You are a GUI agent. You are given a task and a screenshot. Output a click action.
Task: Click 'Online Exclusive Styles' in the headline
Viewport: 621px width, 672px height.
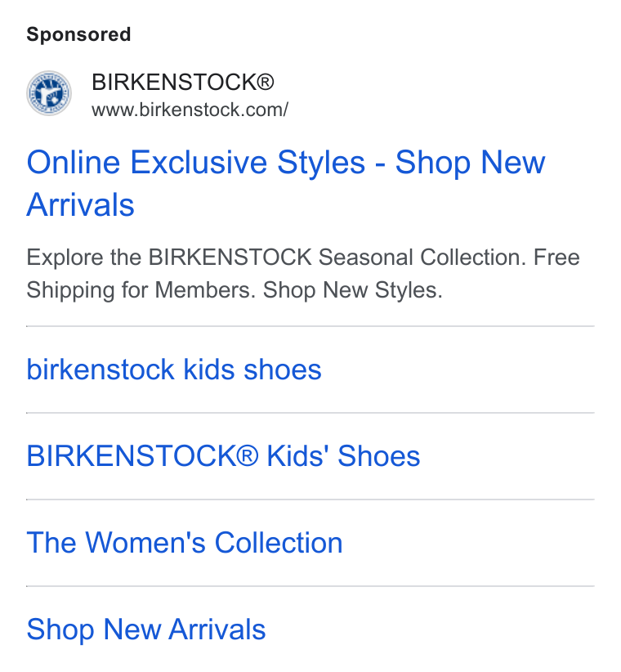tap(196, 163)
